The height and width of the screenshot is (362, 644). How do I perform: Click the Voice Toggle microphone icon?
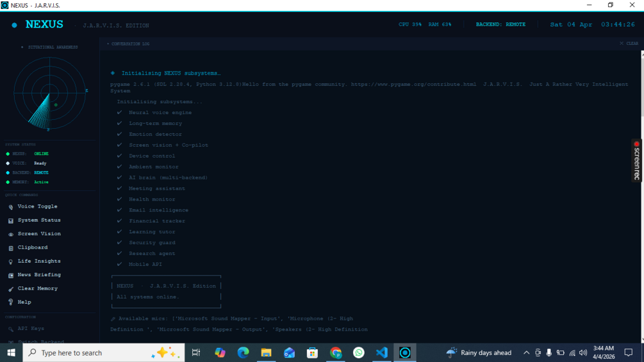click(11, 207)
